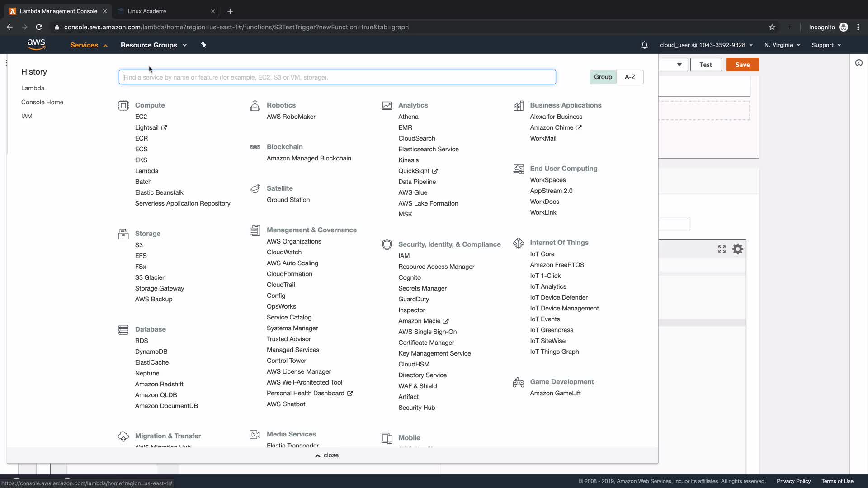
Task: Click the service search input field
Action: tap(337, 77)
